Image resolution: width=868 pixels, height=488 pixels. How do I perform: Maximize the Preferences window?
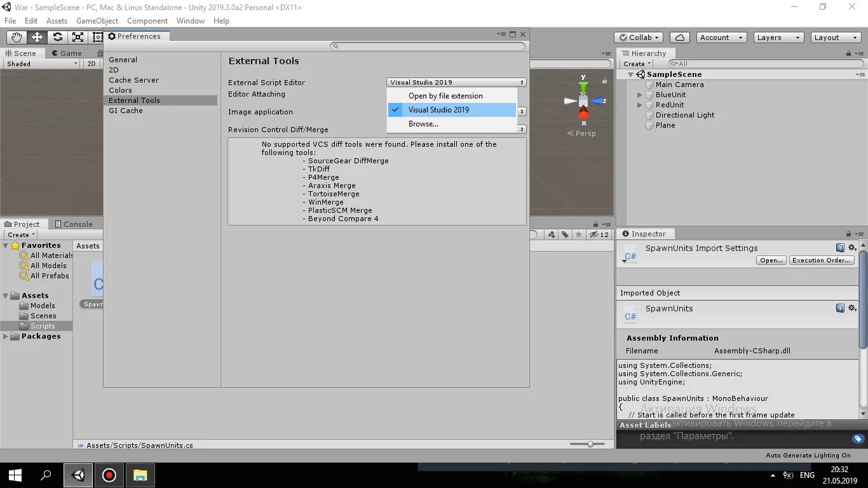(513, 34)
